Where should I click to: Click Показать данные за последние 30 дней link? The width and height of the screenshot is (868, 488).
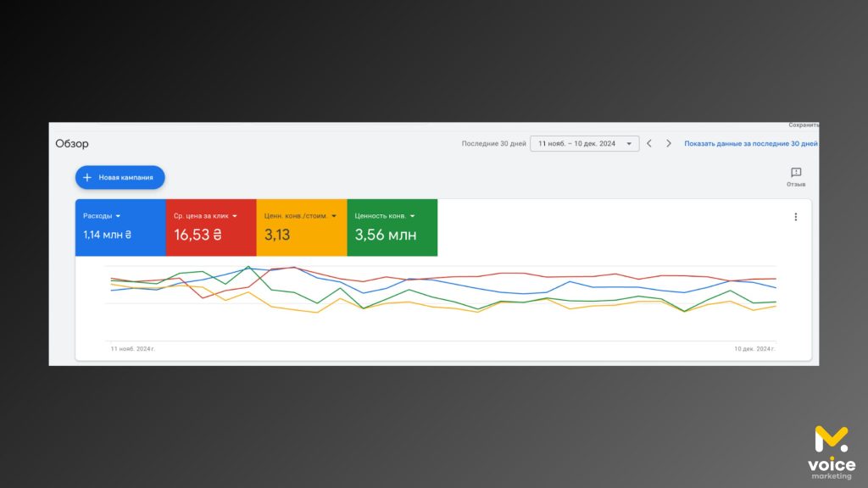pos(751,144)
